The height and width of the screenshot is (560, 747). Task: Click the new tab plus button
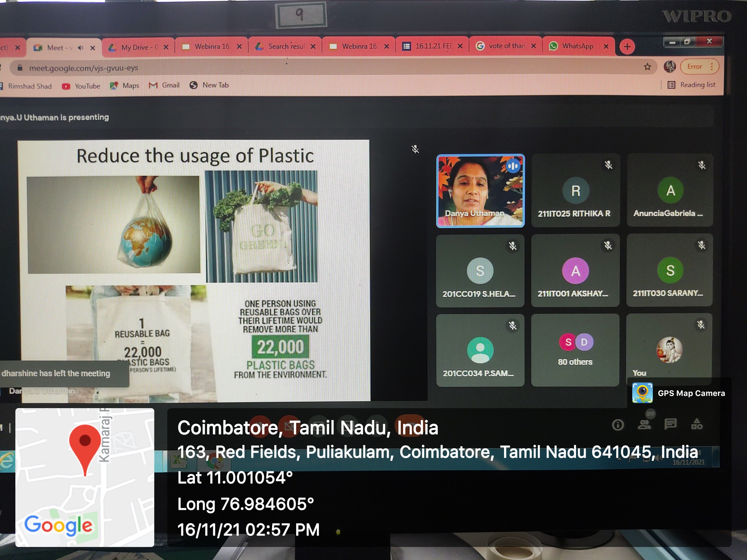point(627,47)
